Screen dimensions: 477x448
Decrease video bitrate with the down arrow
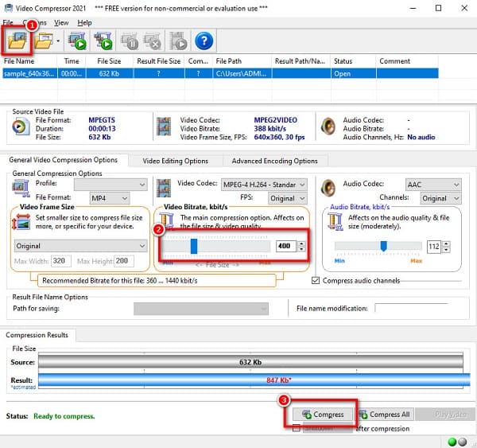pos(301,249)
